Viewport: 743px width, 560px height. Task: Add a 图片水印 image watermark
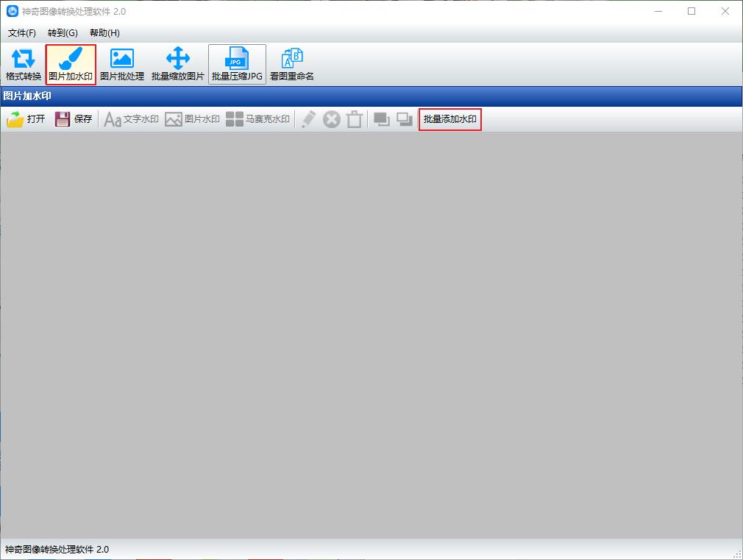click(x=192, y=119)
